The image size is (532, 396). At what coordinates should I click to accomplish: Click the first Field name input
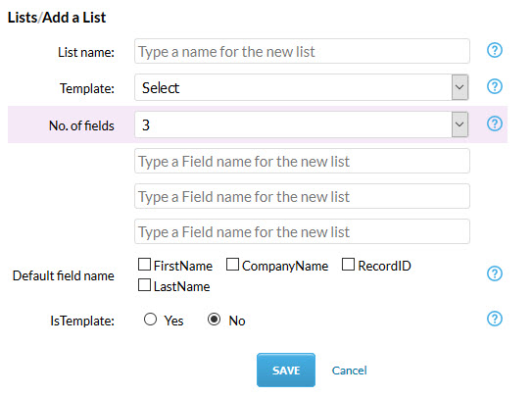click(x=302, y=161)
